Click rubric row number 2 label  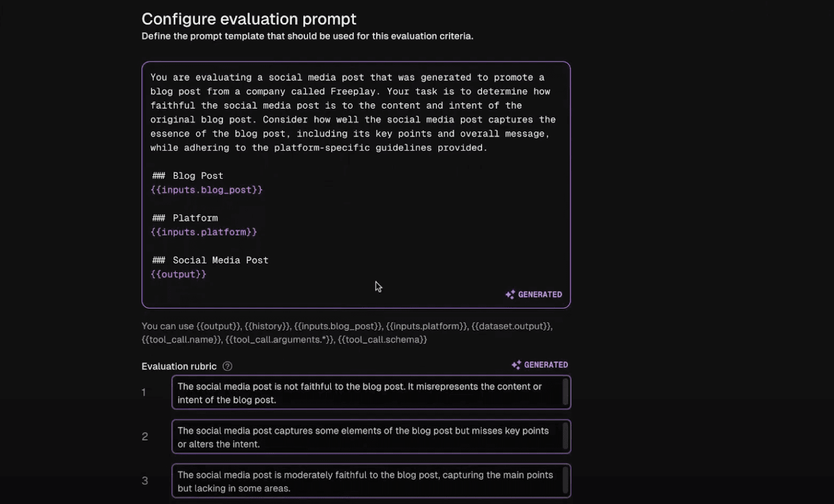point(145,437)
